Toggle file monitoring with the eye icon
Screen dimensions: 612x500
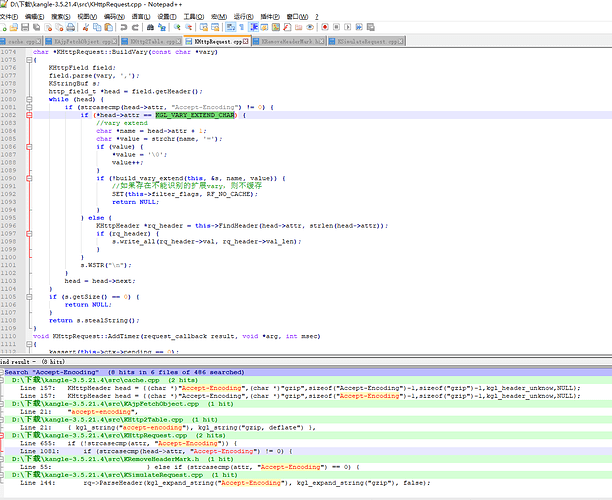pyautogui.click(x=310, y=27)
